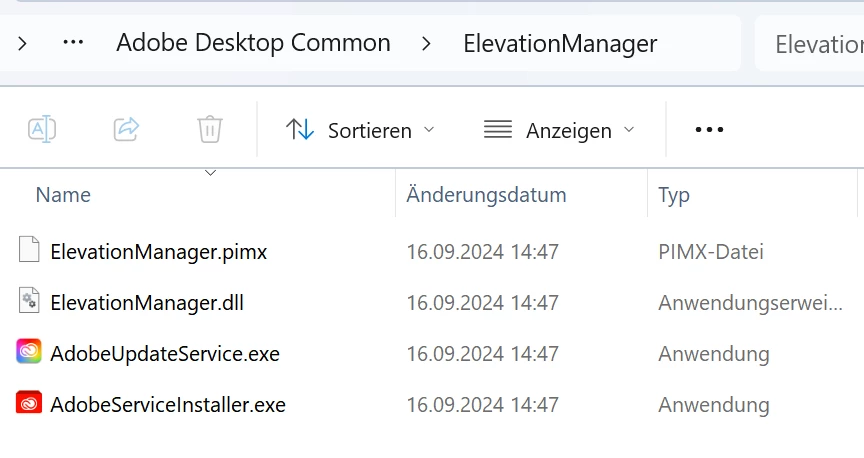Select file name AdobeServiceInstaller.exe
Image resolution: width=864 pixels, height=458 pixels.
[168, 405]
